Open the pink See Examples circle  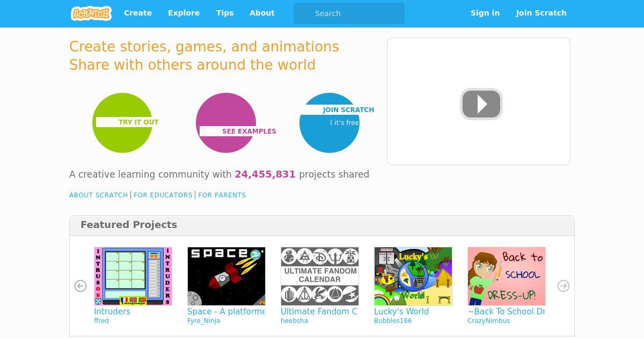[226, 123]
